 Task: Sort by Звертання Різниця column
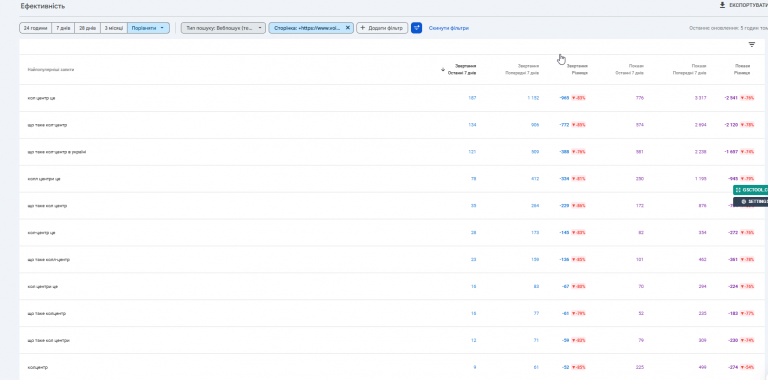click(577, 70)
